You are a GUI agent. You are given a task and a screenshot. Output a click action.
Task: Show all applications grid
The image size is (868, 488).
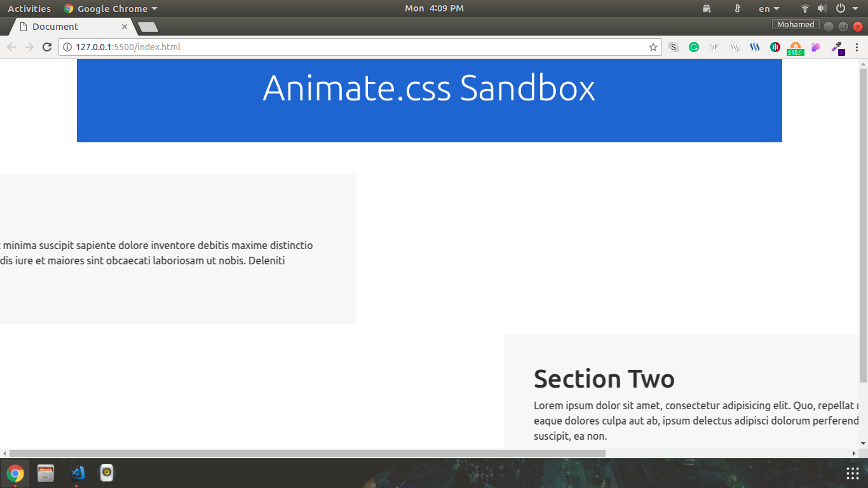pos(853,473)
